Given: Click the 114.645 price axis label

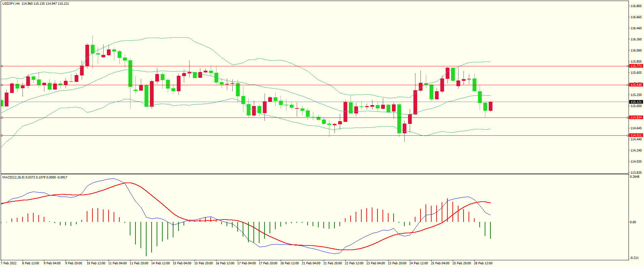Looking at the screenshot, I should [x=636, y=128].
